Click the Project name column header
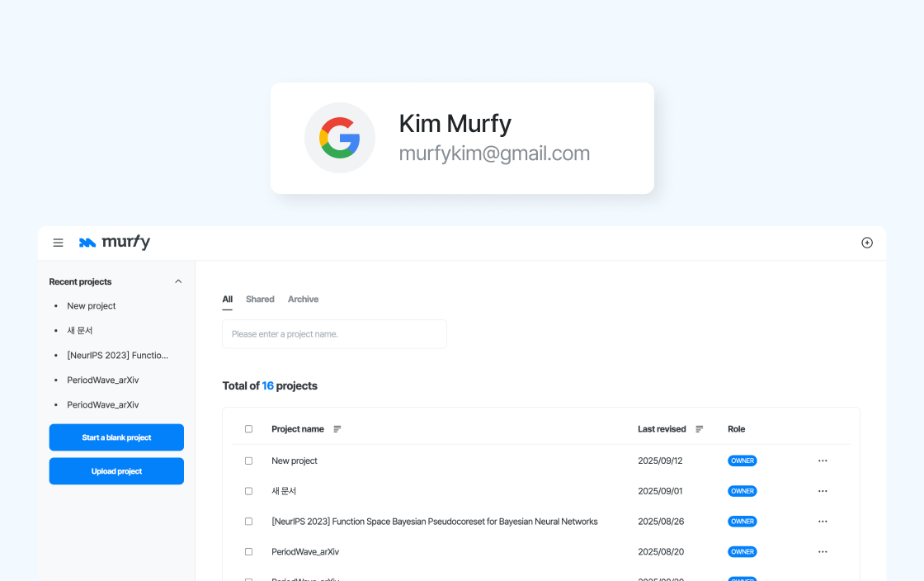This screenshot has height=581, width=924. click(298, 429)
